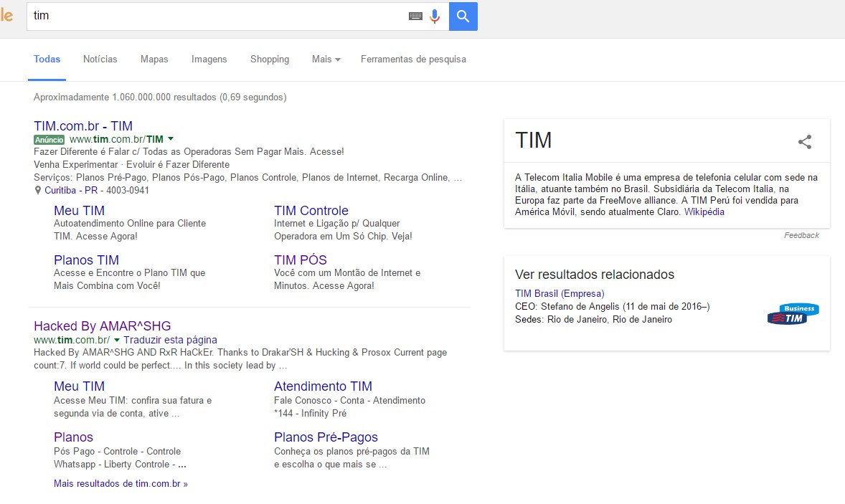The width and height of the screenshot is (845, 504).
Task: Switch to the Notícias tab
Action: click(x=100, y=60)
